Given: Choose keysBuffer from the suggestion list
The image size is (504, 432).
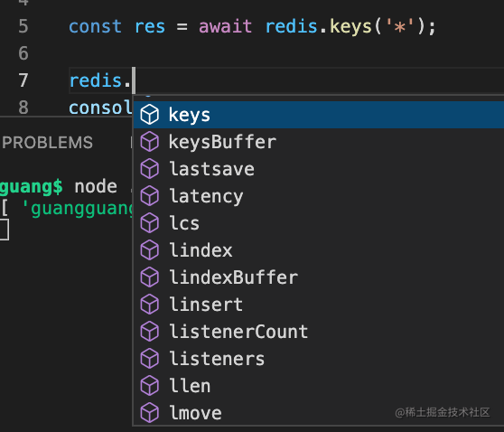Looking at the screenshot, I should 319,142.
